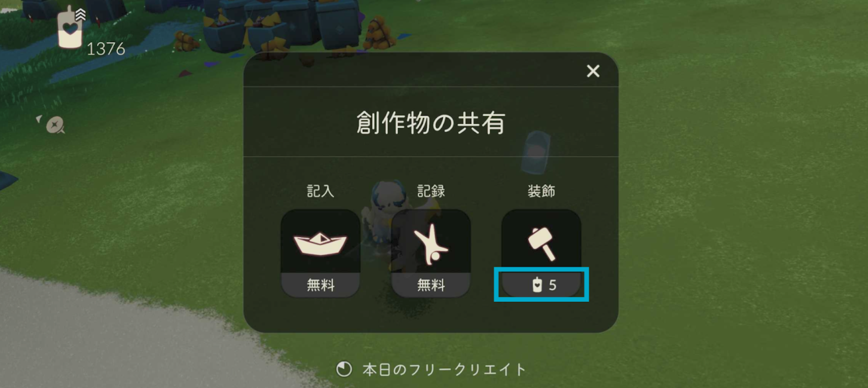Screen dimensions: 868x388
Task: Click the small arrow beside the compass
Action: (39, 119)
